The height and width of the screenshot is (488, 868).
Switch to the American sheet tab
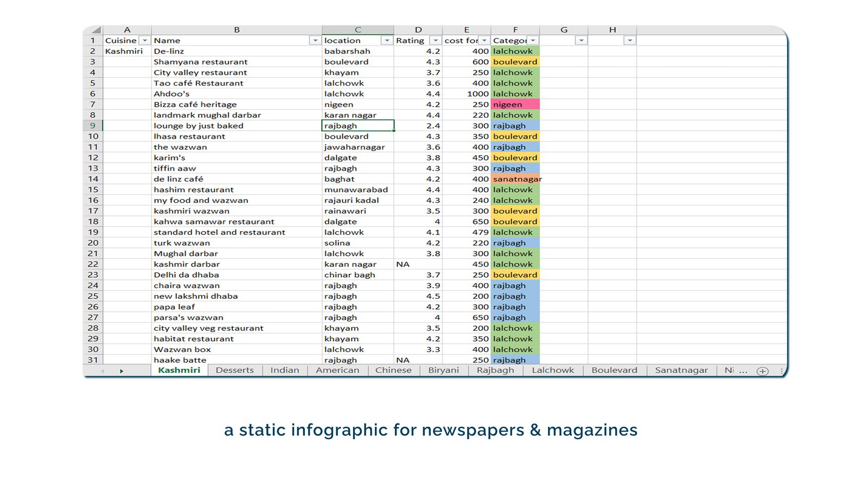coord(337,370)
